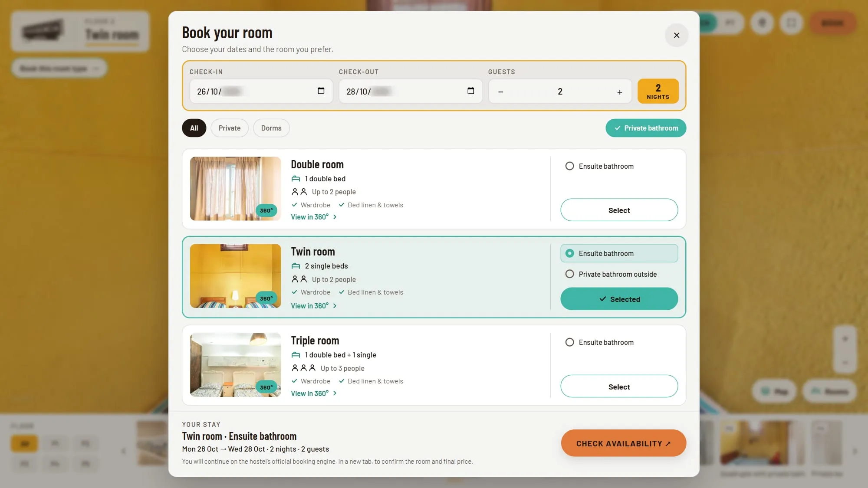This screenshot has width=868, height=488.
Task: Filter rooms by Private
Action: pos(230,128)
